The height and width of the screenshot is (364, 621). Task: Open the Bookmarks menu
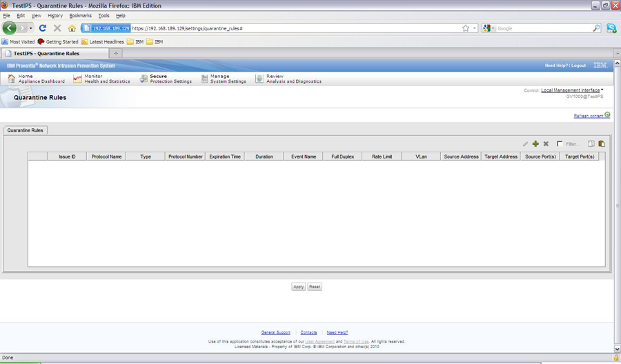pyautogui.click(x=81, y=15)
